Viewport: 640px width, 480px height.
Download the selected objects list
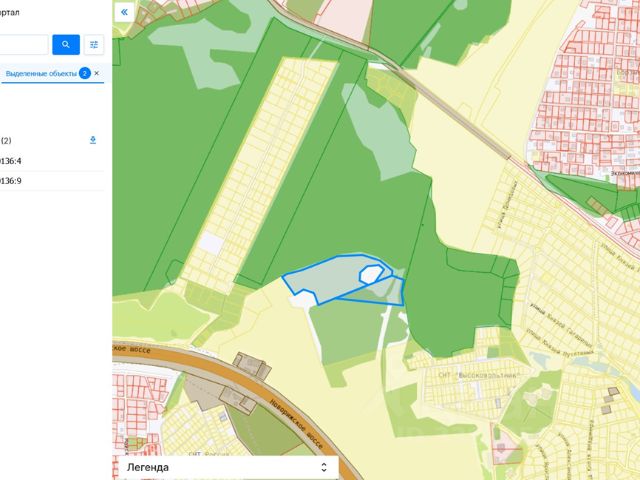coord(93,140)
